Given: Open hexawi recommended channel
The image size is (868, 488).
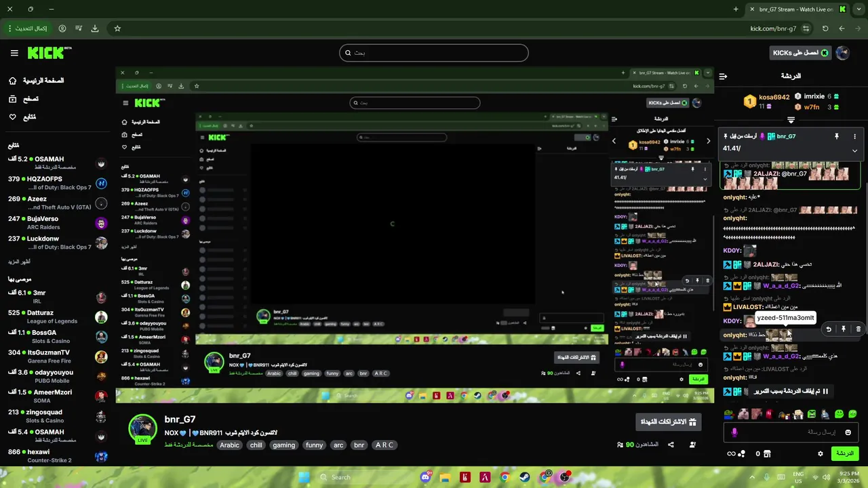Looking at the screenshot, I should pos(58,455).
